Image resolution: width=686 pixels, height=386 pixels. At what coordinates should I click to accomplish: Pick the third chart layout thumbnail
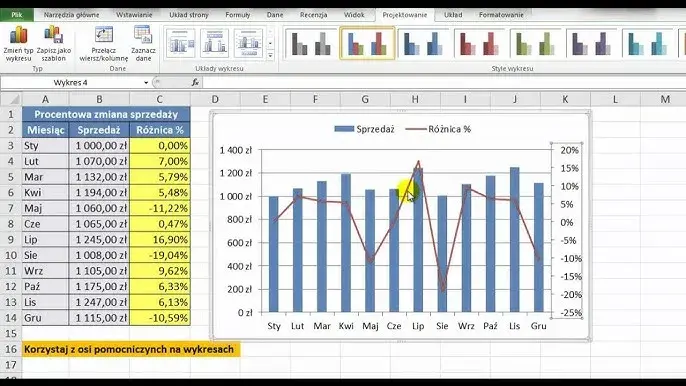[248, 43]
